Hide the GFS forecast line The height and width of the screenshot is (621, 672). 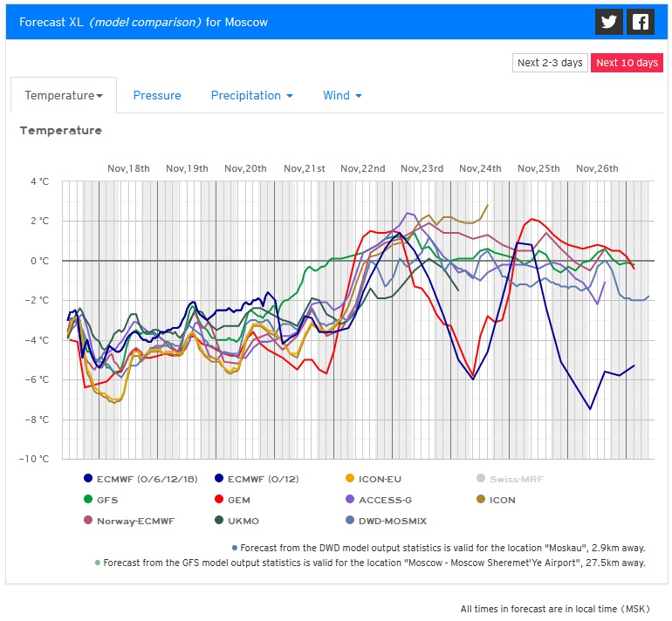pyautogui.click(x=101, y=500)
